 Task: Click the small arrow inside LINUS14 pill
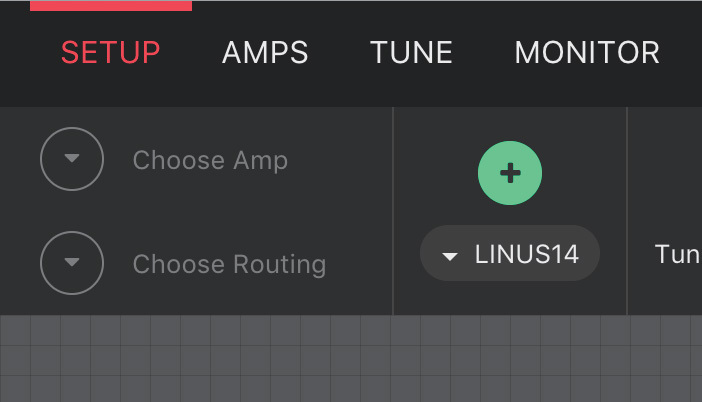(449, 256)
